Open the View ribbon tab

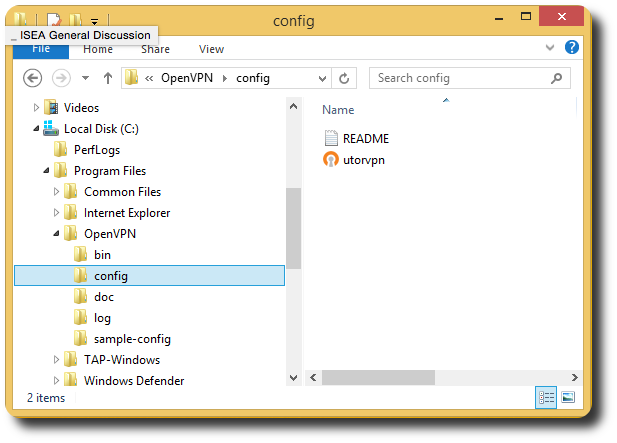coord(211,49)
